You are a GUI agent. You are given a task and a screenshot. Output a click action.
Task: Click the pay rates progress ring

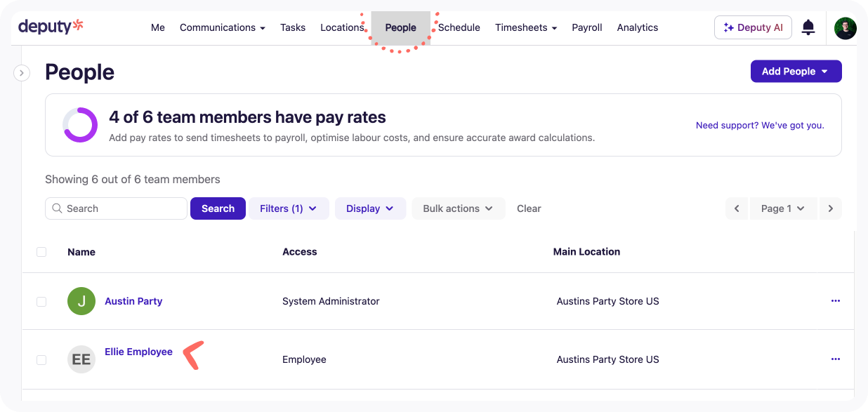tap(80, 125)
